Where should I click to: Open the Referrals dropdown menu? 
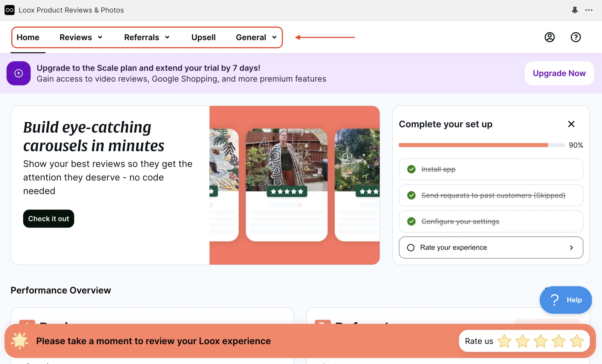pyautogui.click(x=147, y=37)
